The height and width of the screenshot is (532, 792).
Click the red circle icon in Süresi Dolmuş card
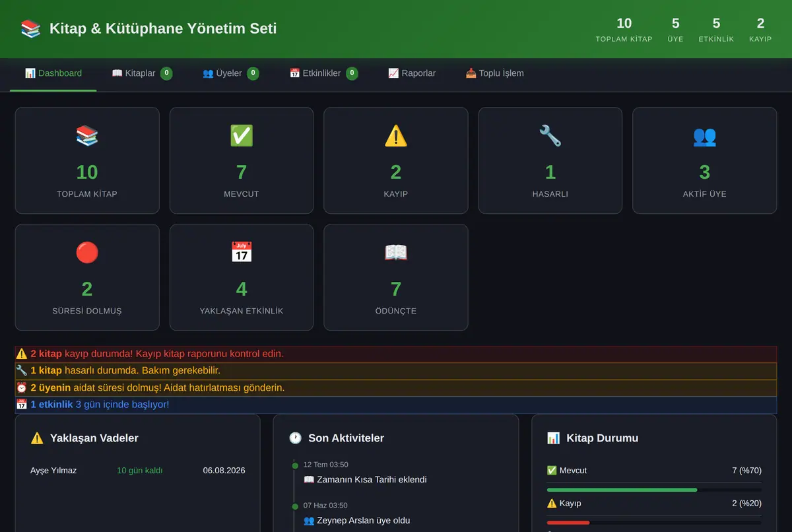(87, 252)
